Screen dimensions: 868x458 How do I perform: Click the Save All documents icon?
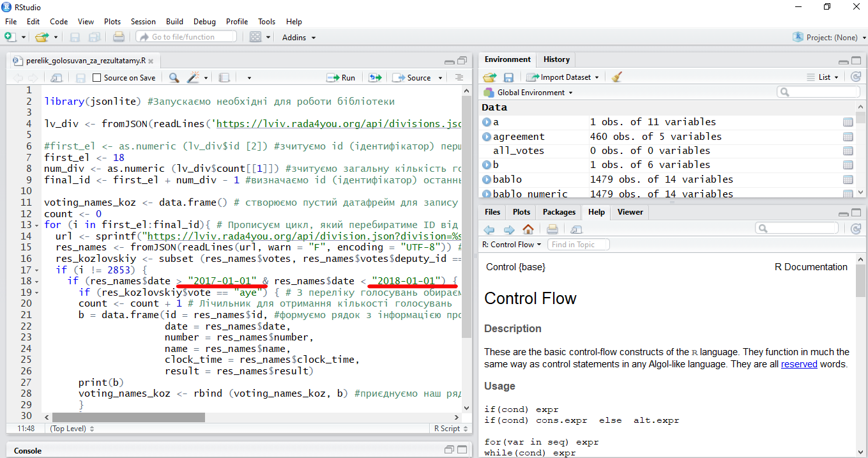[x=94, y=37]
